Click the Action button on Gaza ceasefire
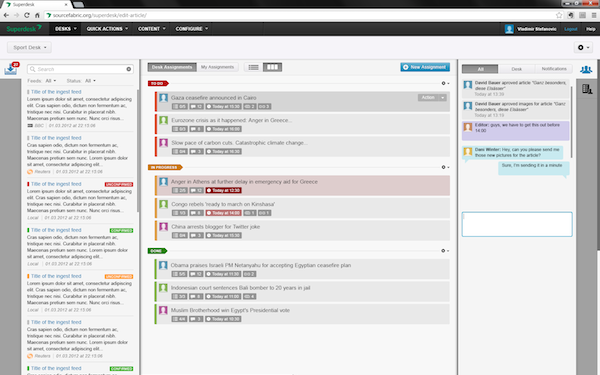 point(428,98)
